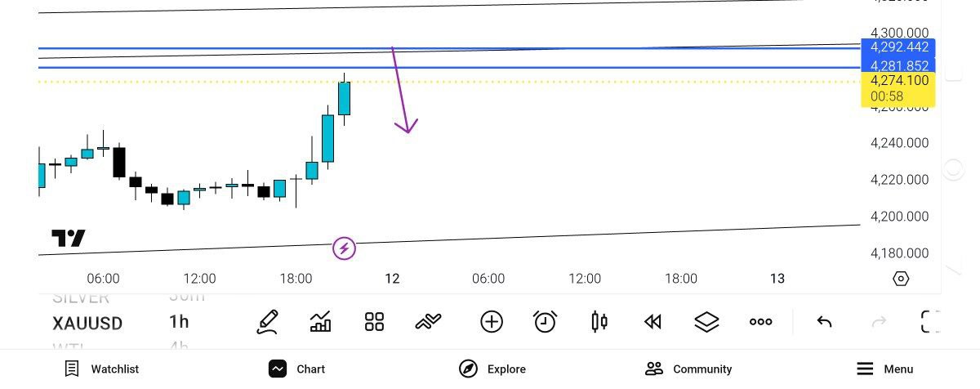Undo the last chart action

pos(824,322)
